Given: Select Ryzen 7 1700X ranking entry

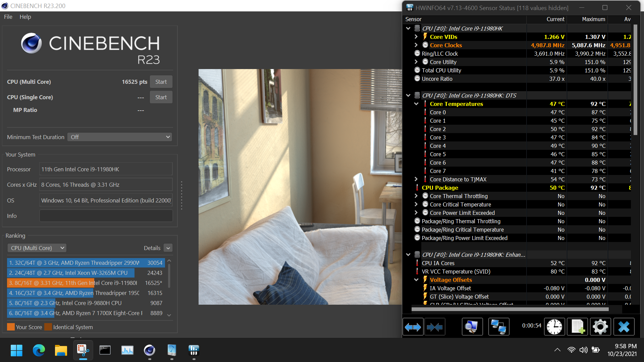Looking at the screenshot, I should [86, 313].
